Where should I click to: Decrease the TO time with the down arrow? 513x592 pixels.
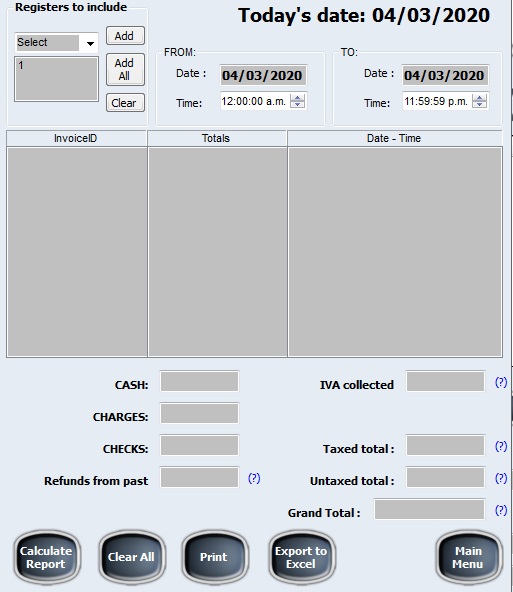pyautogui.click(x=479, y=104)
